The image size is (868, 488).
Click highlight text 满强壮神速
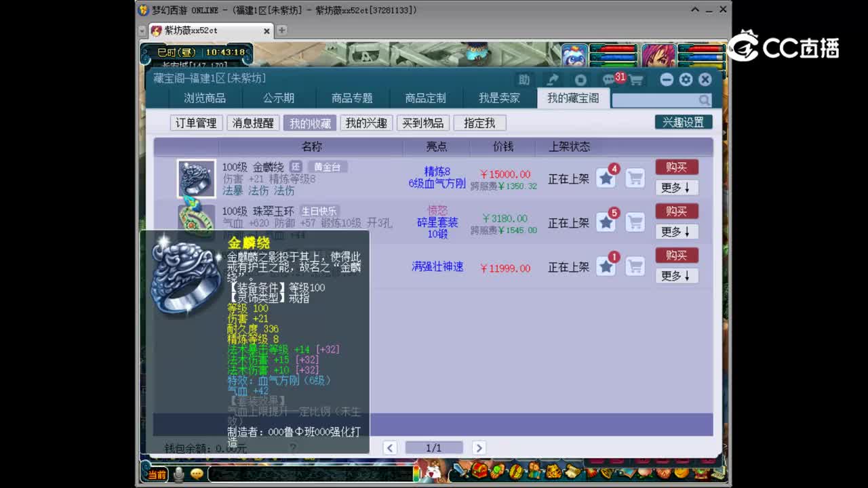click(x=437, y=267)
